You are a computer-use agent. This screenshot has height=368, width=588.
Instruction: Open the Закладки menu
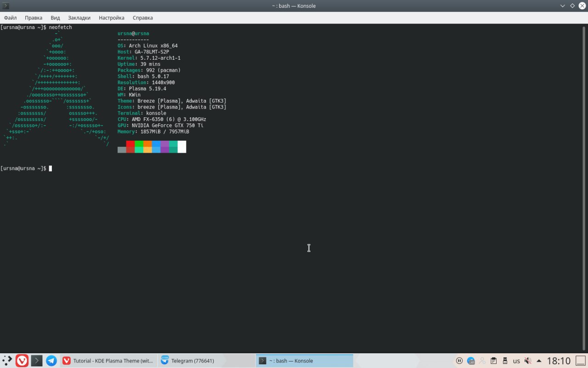79,18
